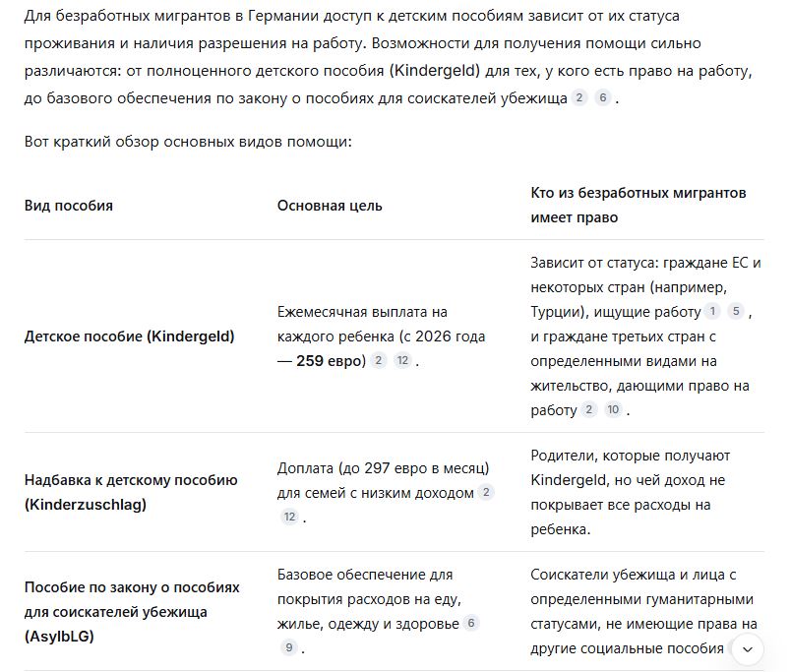Open citation 2 after 'работу' in the Kindergeld row
790x672 pixels.
588,409
